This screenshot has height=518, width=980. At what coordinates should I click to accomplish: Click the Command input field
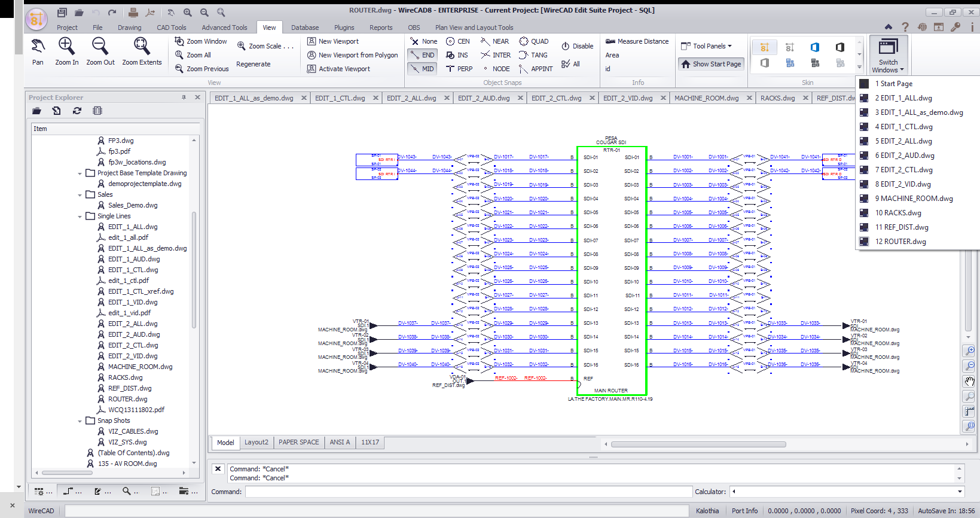point(468,492)
